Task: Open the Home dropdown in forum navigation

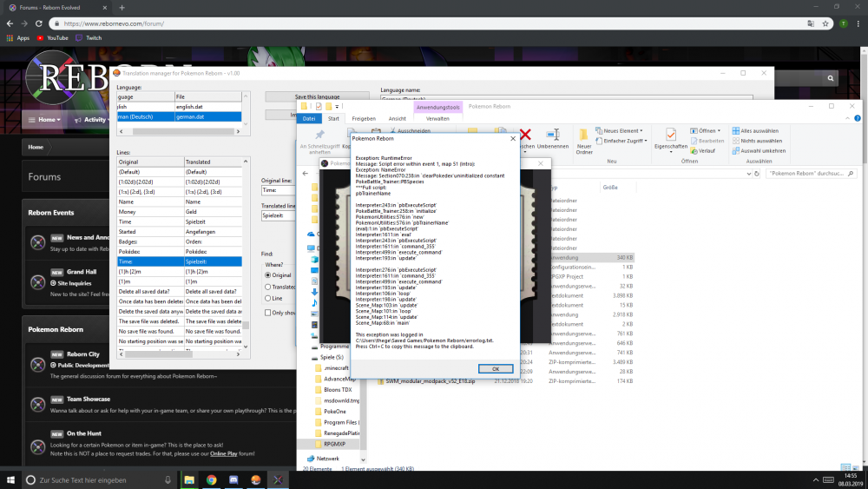Action: (x=44, y=120)
